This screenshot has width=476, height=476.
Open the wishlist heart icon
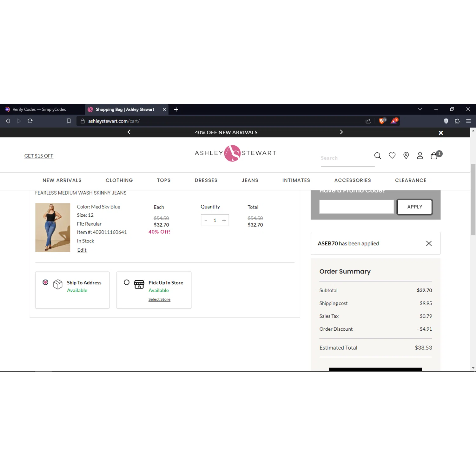point(392,155)
